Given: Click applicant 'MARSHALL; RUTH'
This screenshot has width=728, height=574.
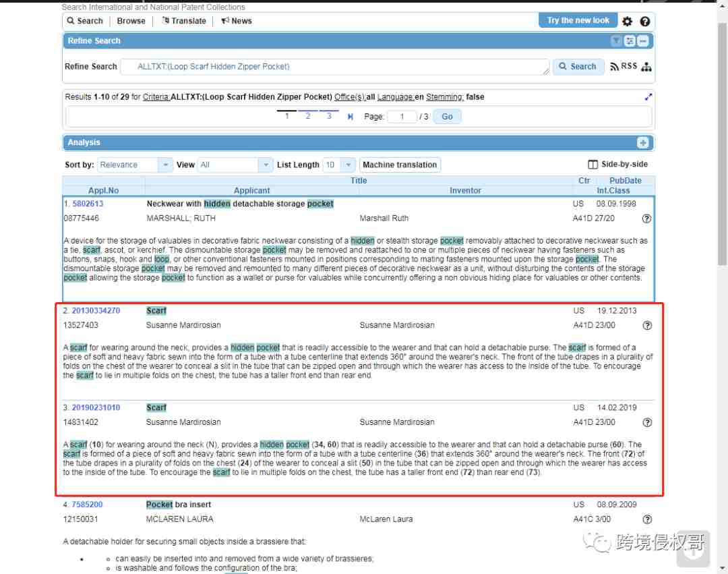Looking at the screenshot, I should click(181, 219).
